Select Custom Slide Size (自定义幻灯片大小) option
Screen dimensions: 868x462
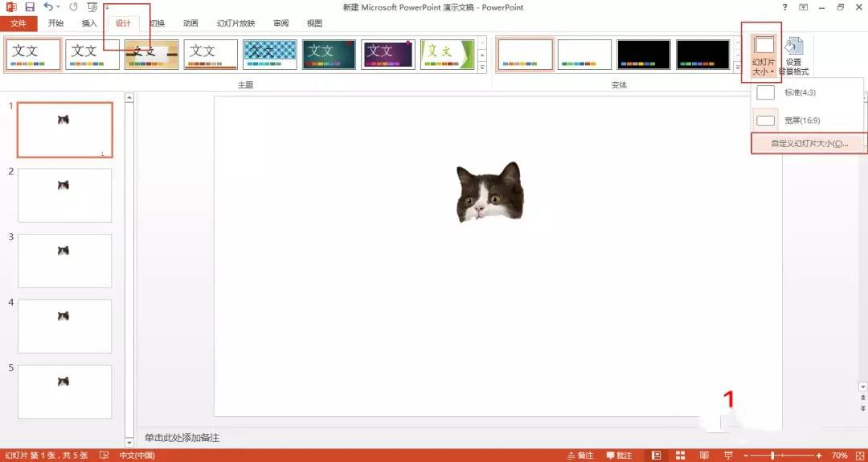tap(809, 143)
